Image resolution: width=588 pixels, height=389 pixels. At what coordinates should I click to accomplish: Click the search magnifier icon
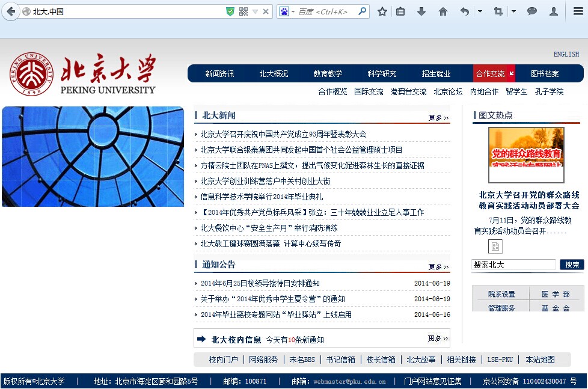coord(363,11)
